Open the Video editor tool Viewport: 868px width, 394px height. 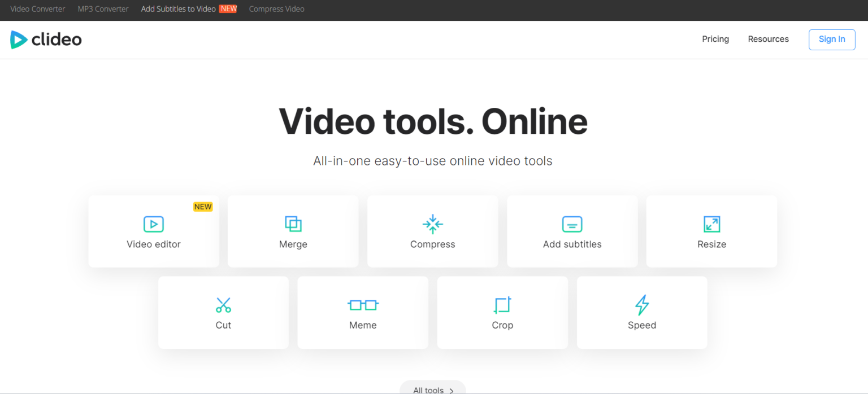pos(153,231)
